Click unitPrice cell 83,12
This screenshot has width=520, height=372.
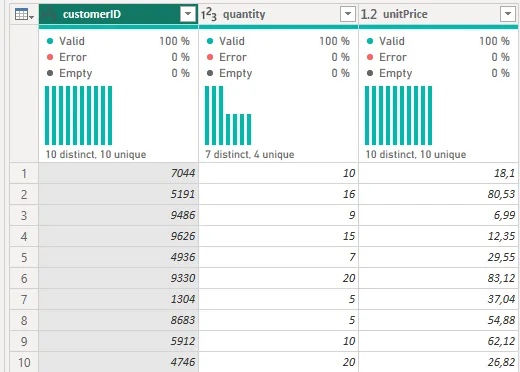point(438,278)
